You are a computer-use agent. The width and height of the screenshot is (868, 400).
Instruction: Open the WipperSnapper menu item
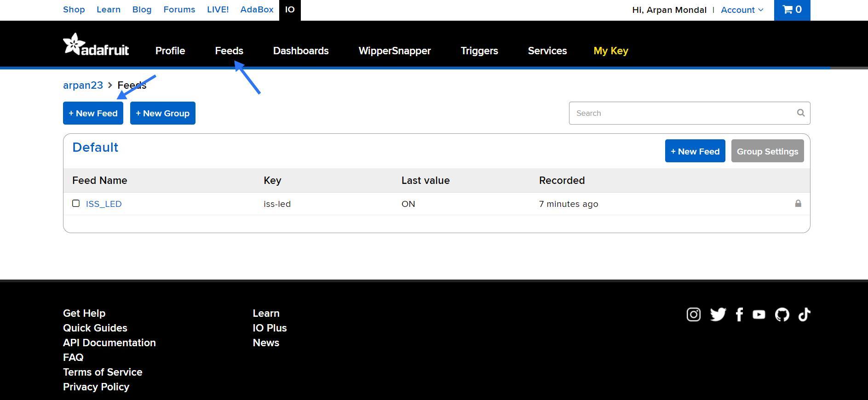(395, 51)
